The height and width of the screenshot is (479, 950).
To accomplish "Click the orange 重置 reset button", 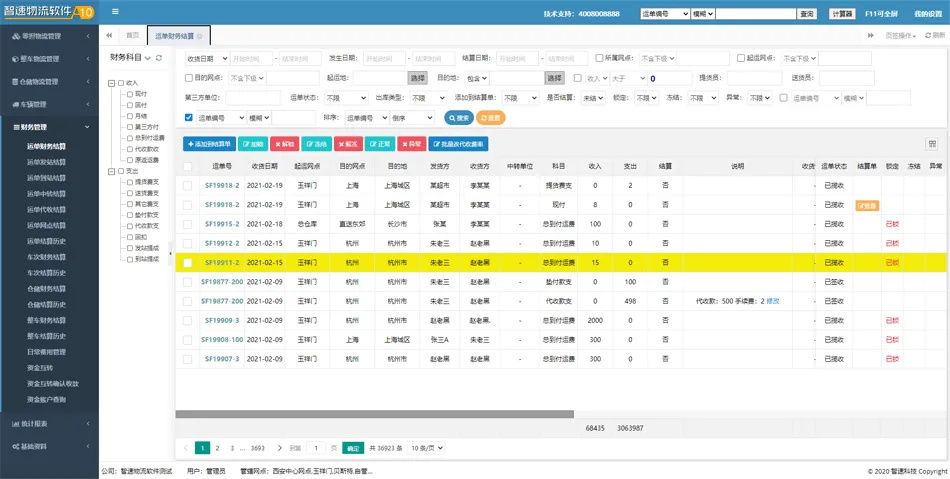I will pyautogui.click(x=491, y=117).
